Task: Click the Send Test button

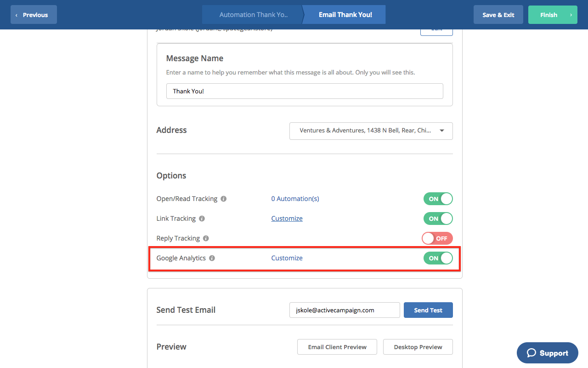Action: click(x=428, y=310)
